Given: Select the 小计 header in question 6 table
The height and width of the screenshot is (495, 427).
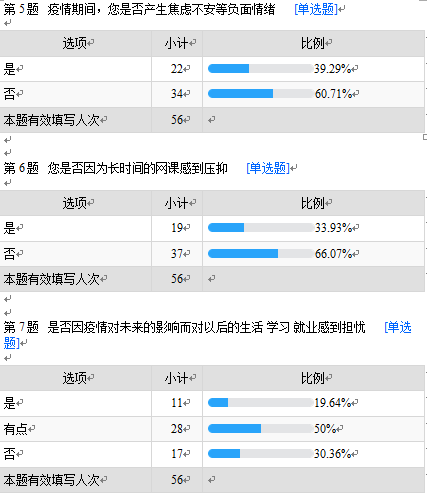Looking at the screenshot, I should tap(177, 203).
